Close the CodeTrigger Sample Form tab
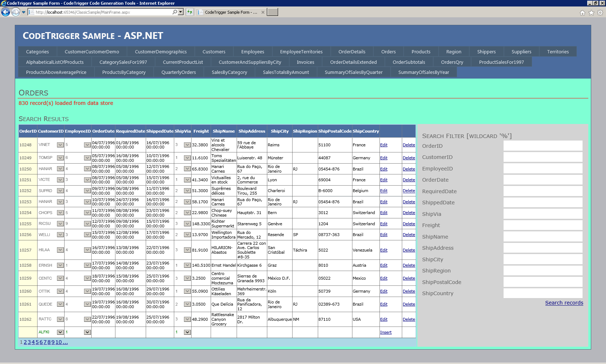The height and width of the screenshot is (364, 606). click(x=263, y=12)
